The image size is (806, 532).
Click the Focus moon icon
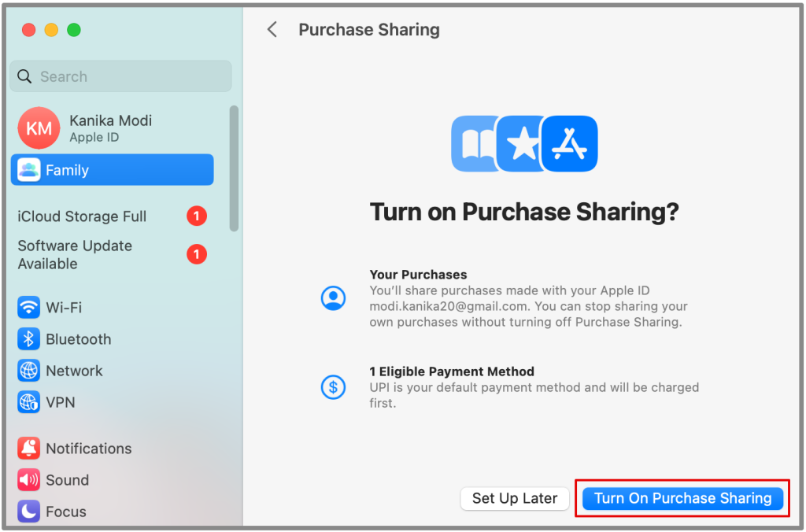(29, 512)
